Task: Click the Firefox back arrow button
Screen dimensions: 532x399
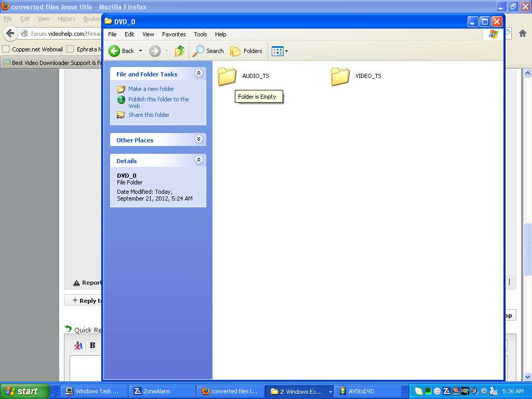Action: pyautogui.click(x=10, y=33)
